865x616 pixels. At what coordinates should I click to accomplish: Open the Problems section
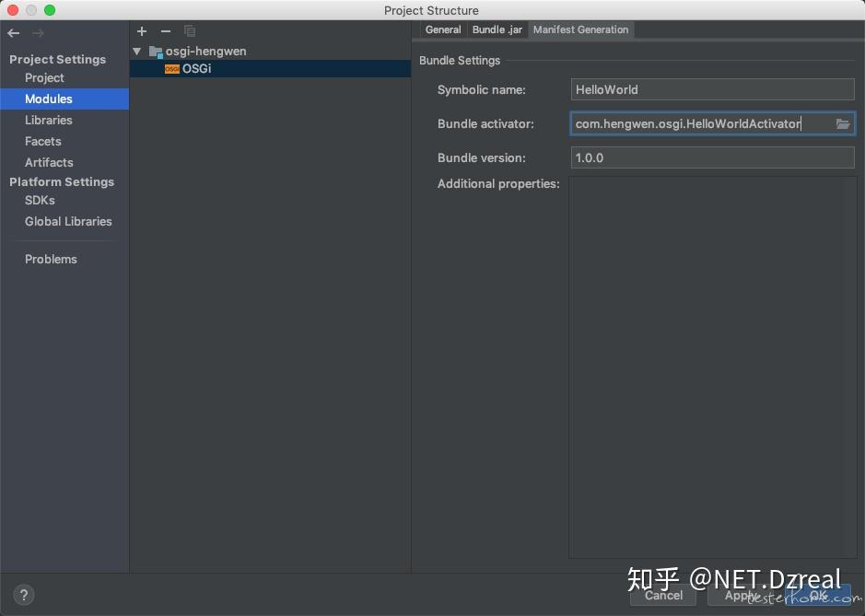click(x=51, y=259)
